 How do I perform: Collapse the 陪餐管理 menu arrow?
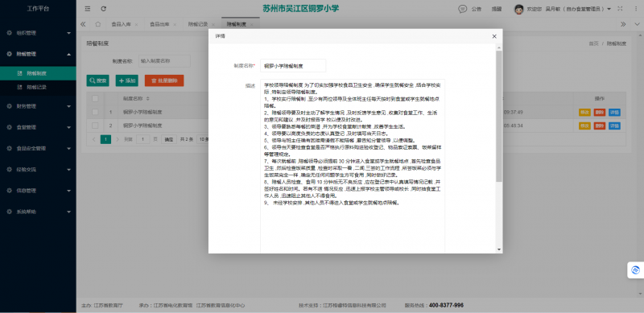[68, 54]
